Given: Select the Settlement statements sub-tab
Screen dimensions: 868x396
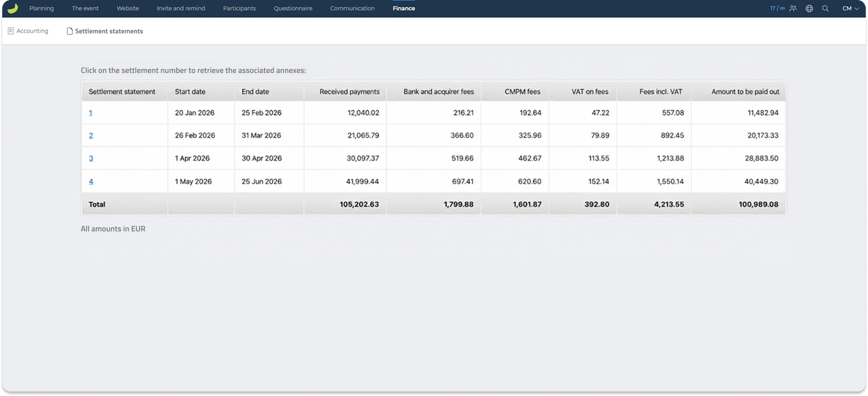Looking at the screenshot, I should click(x=109, y=31).
